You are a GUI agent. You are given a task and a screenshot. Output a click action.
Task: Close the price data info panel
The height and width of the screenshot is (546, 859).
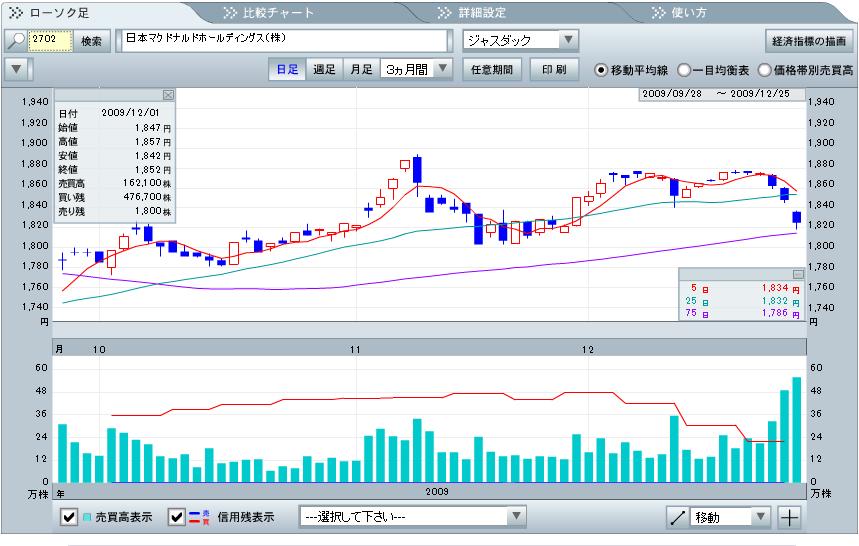coord(168,95)
